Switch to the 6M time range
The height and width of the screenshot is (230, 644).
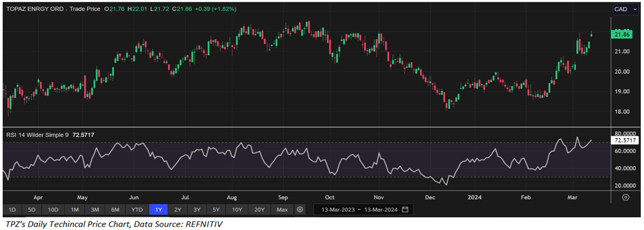pos(115,209)
